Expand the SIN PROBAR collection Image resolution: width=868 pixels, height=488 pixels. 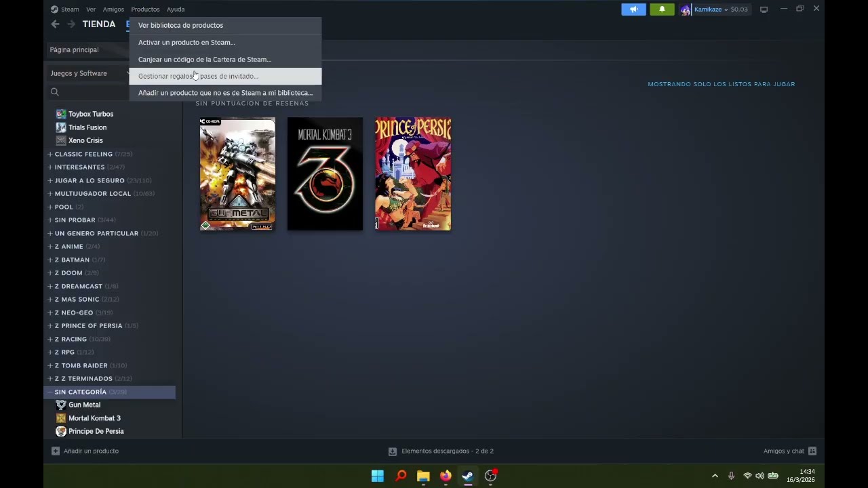click(50, 220)
